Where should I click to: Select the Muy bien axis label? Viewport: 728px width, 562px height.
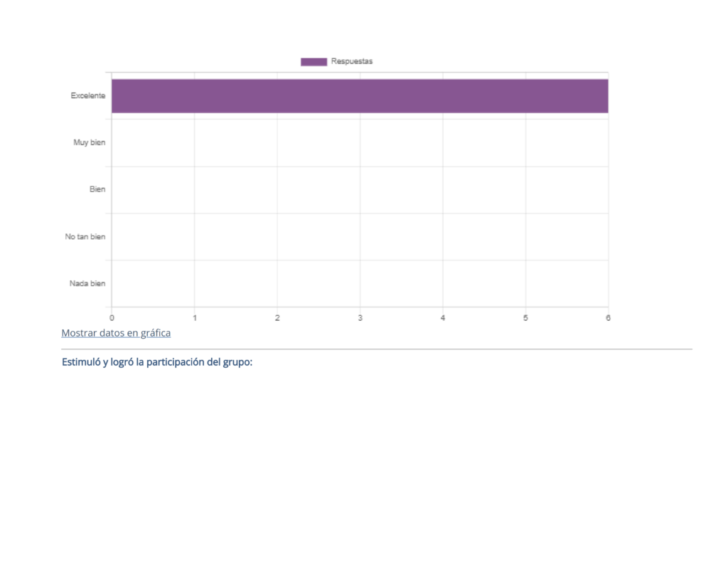tap(90, 143)
